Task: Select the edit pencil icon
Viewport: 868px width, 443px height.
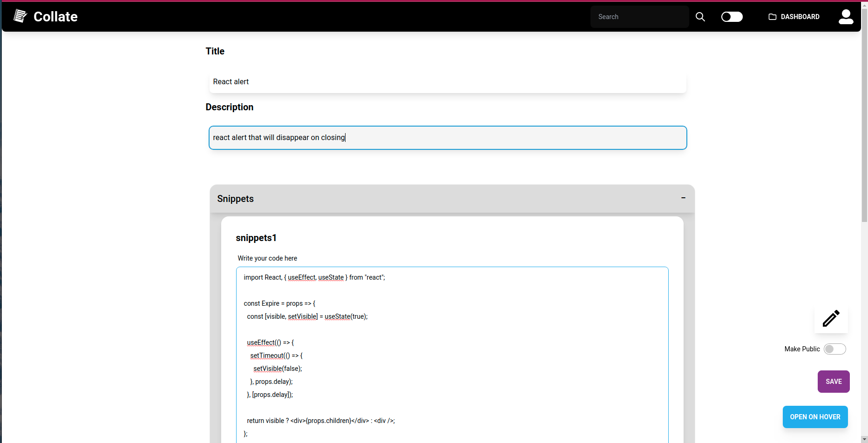Action: click(831, 318)
